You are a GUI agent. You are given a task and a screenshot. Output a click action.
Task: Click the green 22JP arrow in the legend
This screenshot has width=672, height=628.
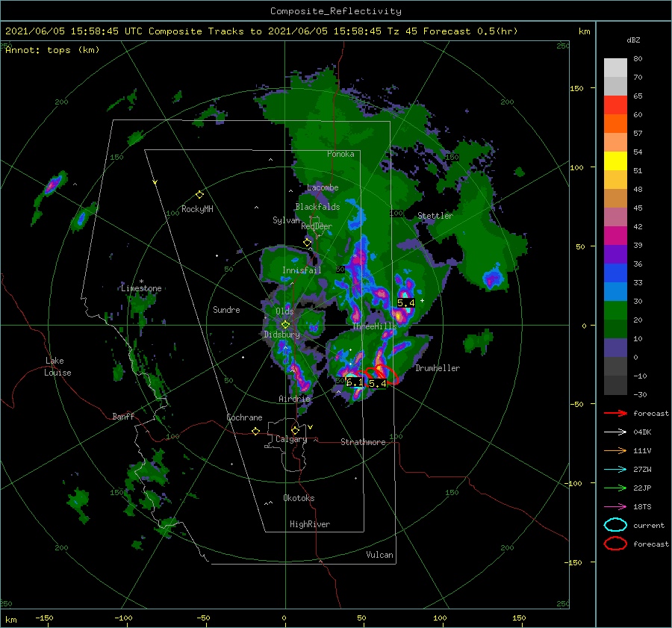(x=615, y=488)
